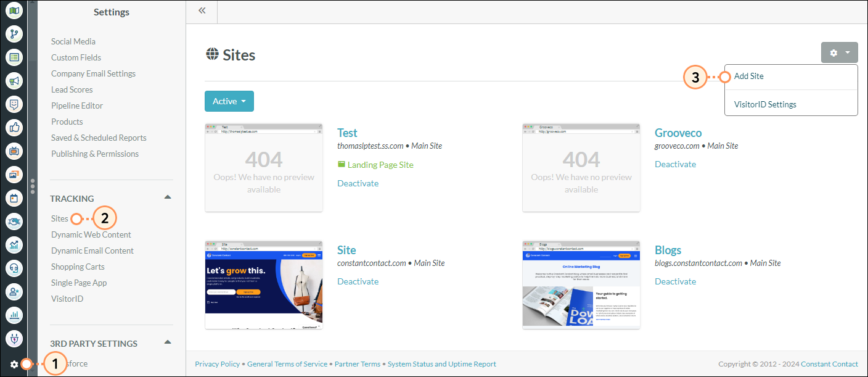Open the Grooveco site title link

point(678,133)
